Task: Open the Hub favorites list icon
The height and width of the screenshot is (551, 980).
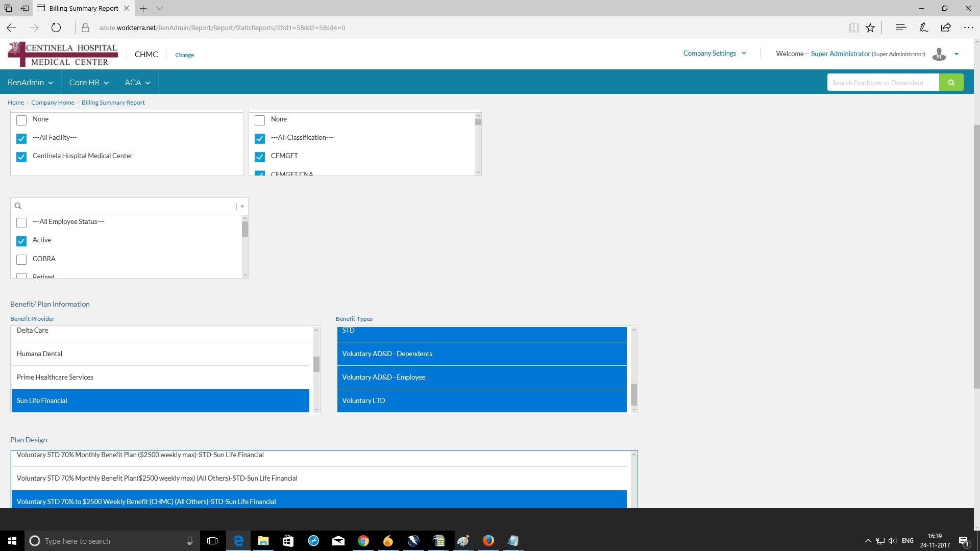Action: [x=901, y=28]
